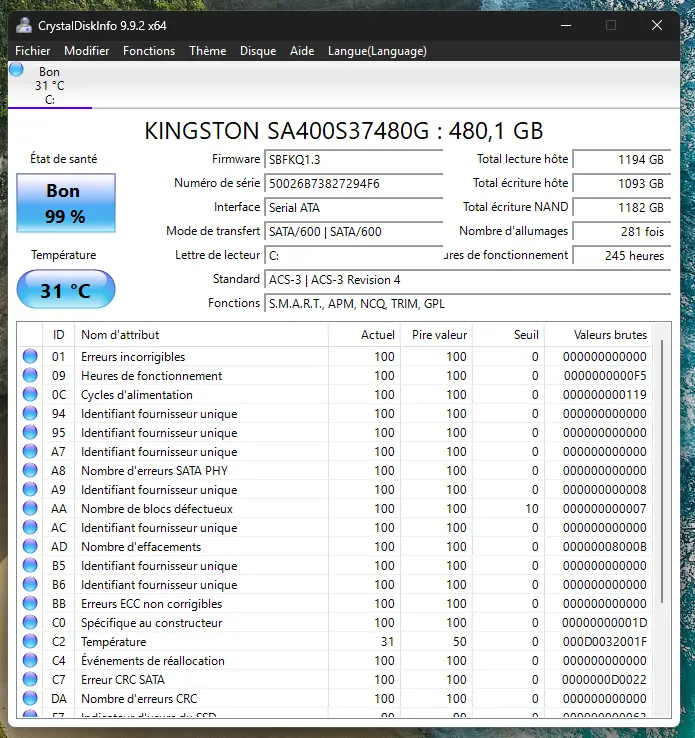695x738 pixels.
Task: Open the Disque menu
Action: 258,51
